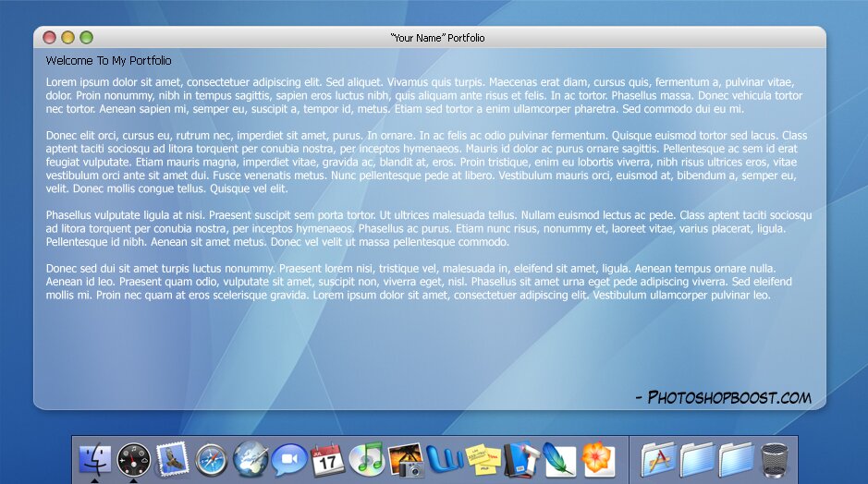Zoom the portfolio window with green button
This screenshot has height=484, width=868.
[x=86, y=38]
